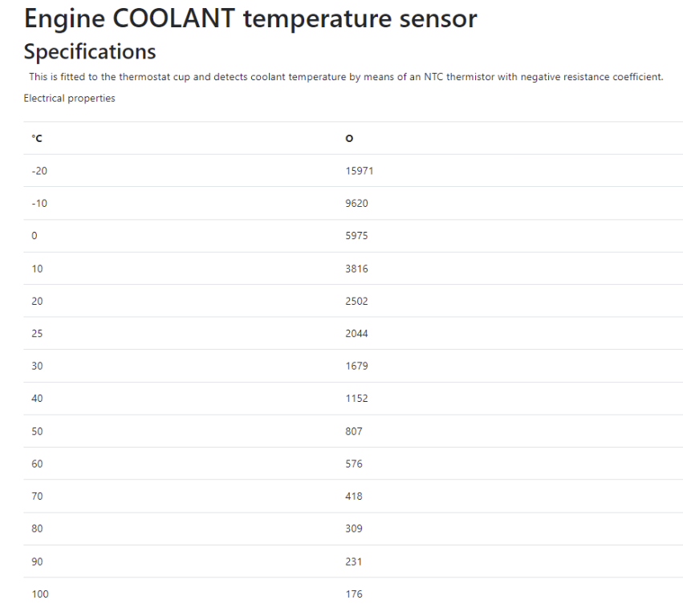The width and height of the screenshot is (683, 616).
Task: Click the 1679 resistance value
Action: click(x=356, y=367)
